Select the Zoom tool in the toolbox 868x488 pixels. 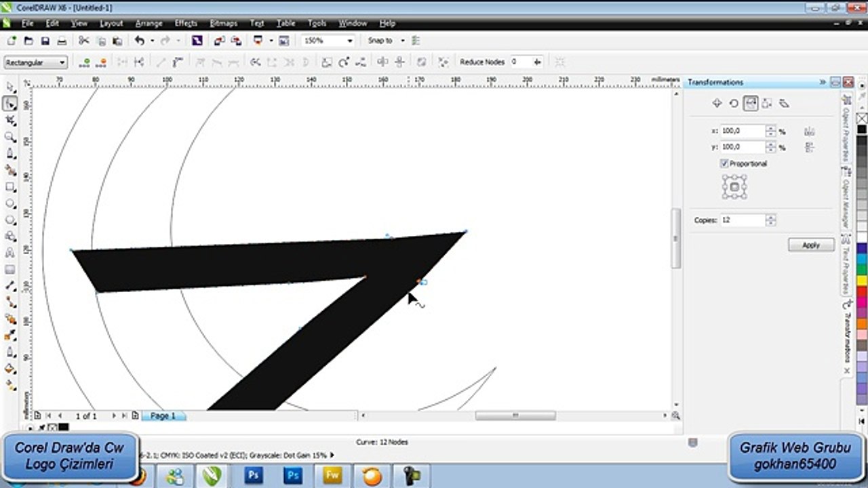click(10, 137)
